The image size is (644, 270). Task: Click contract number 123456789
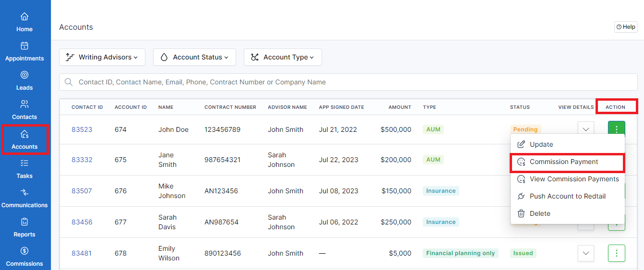223,129
